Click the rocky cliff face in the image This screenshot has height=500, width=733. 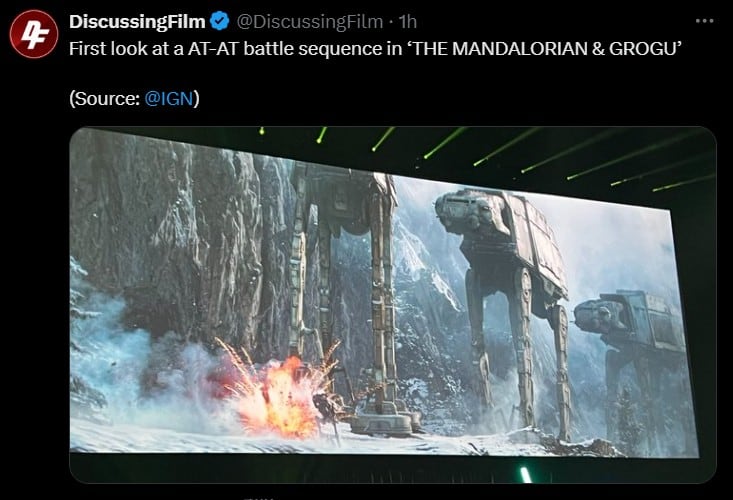pos(180,220)
